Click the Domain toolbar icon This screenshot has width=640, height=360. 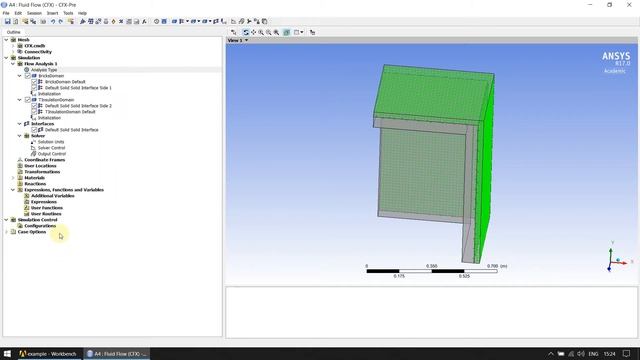pyautogui.click(x=174, y=21)
